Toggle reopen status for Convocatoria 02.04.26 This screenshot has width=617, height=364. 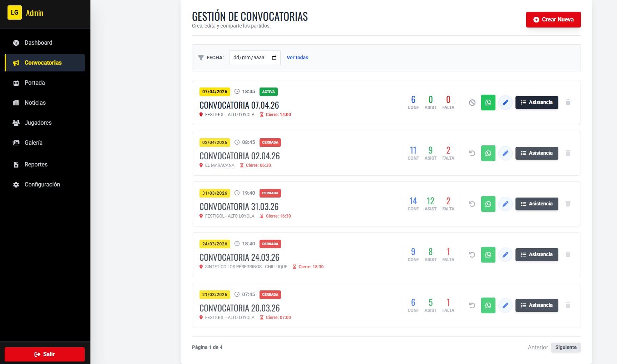[x=472, y=153]
